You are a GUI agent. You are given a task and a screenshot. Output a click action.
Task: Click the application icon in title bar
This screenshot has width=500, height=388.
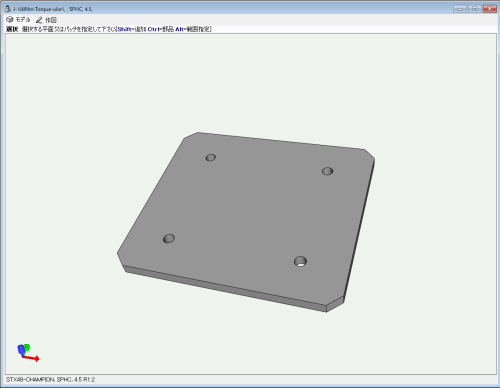point(8,8)
